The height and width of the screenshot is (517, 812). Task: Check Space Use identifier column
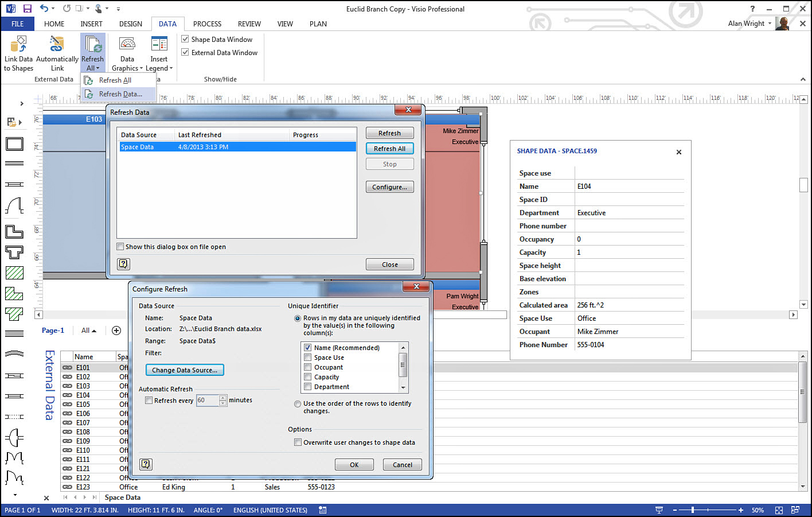click(x=308, y=357)
